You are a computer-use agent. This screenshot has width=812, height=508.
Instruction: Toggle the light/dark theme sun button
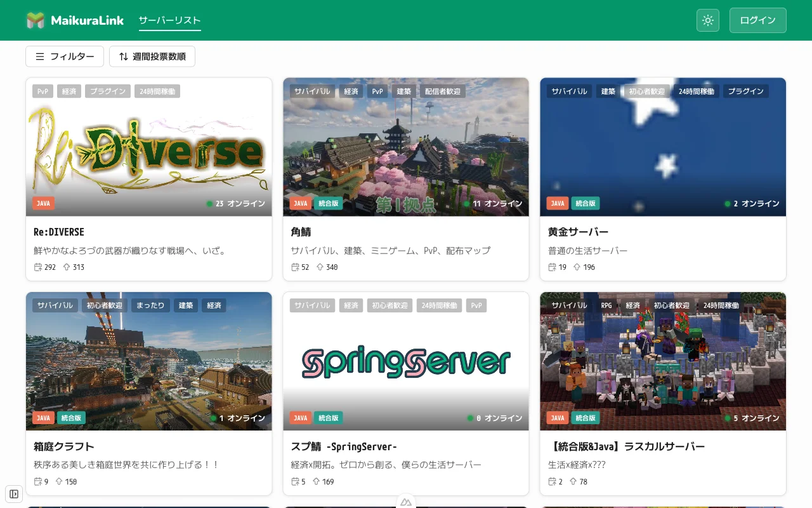pos(708,20)
